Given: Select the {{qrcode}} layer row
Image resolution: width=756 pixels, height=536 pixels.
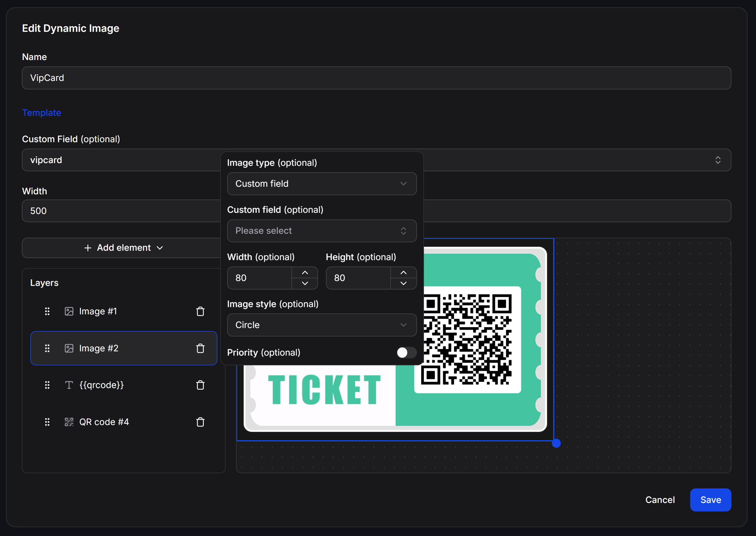Looking at the screenshot, I should tap(124, 385).
